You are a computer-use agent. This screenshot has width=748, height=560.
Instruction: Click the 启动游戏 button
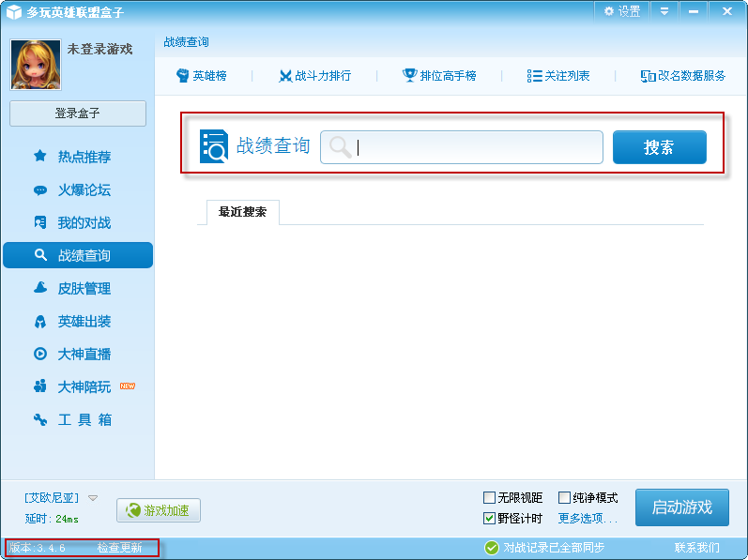682,507
